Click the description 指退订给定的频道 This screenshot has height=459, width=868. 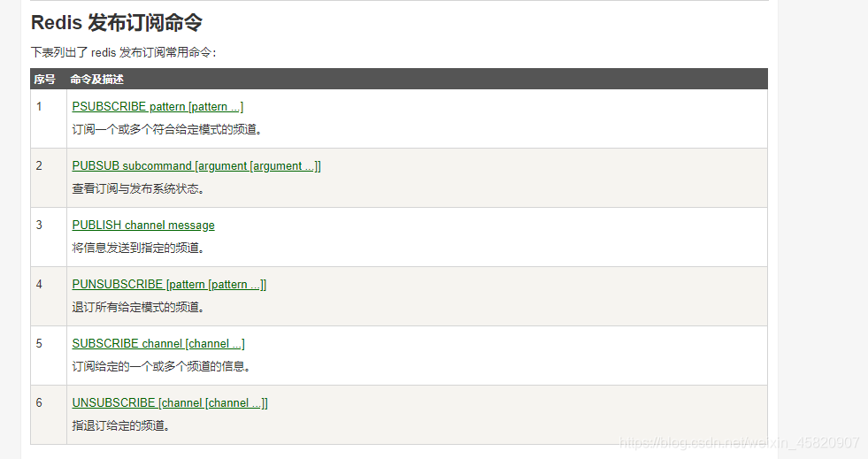(120, 425)
